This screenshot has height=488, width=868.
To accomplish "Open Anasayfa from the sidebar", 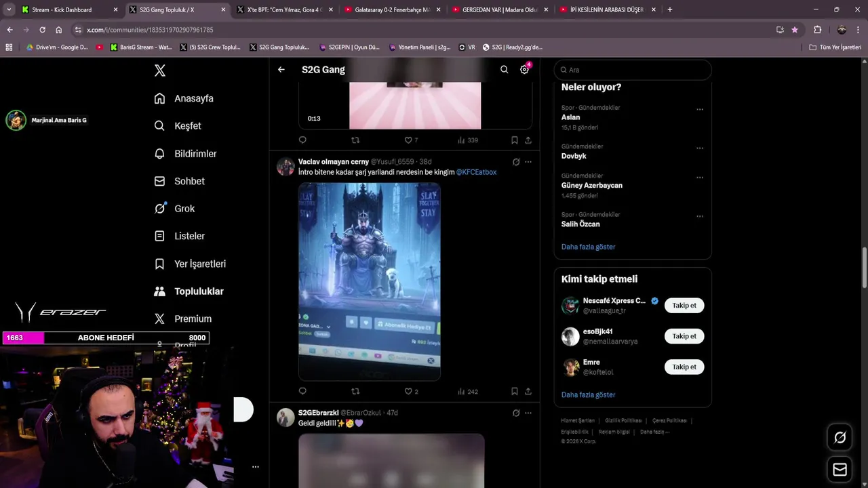I will [184, 98].
